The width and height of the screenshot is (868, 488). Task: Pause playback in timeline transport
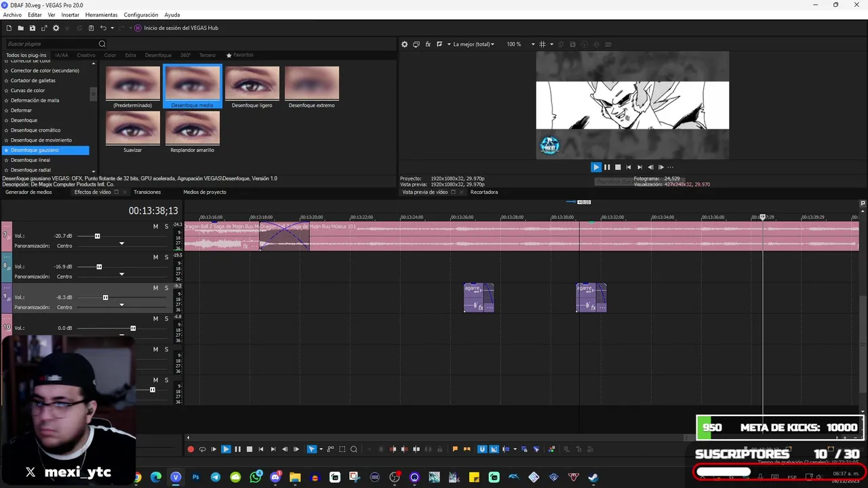(x=237, y=449)
